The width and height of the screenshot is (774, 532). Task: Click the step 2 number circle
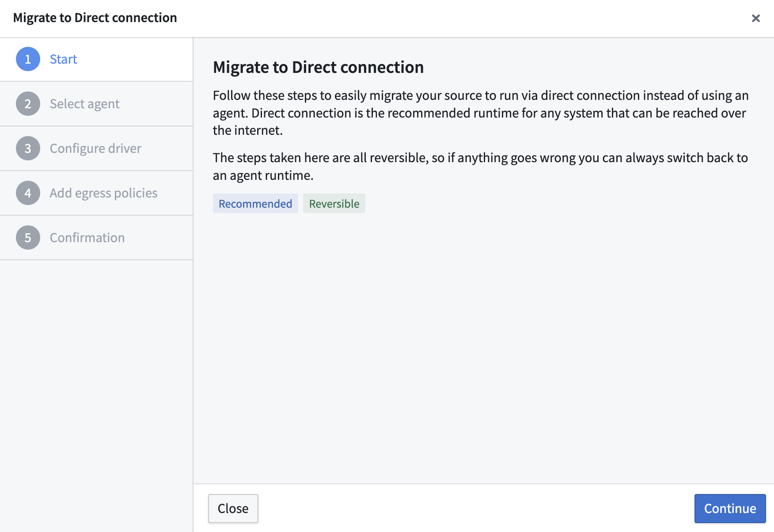28,104
